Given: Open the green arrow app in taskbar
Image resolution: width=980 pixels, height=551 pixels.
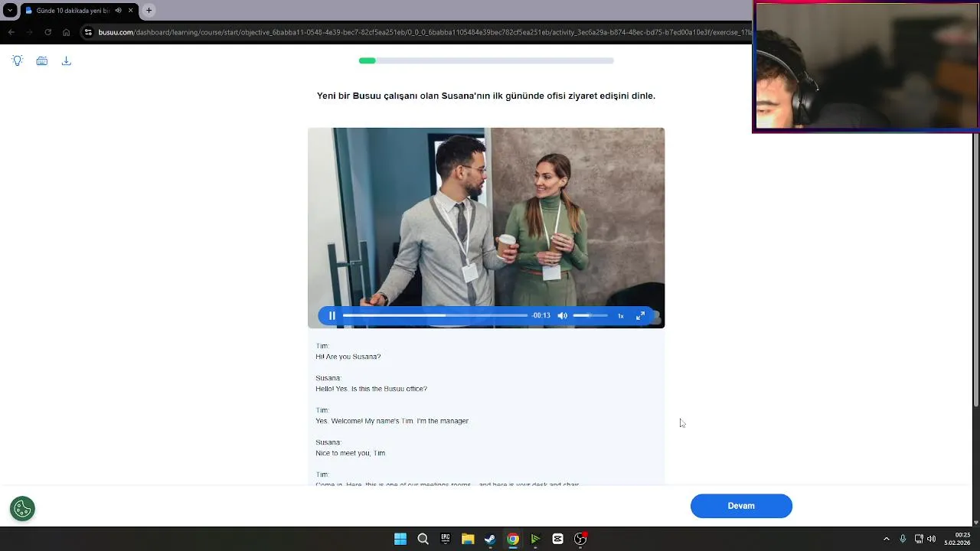Looking at the screenshot, I should click(535, 539).
